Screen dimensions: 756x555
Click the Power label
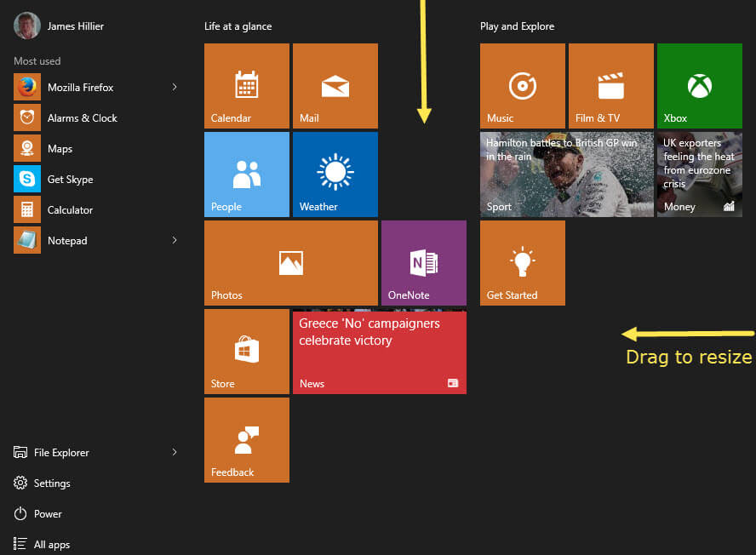click(x=48, y=514)
